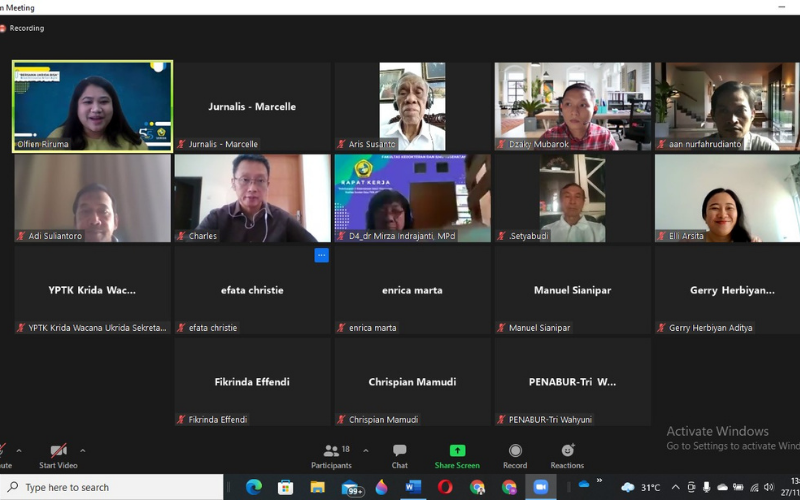Click the Start Video camera icon
This screenshot has width=800, height=500.
(58, 451)
